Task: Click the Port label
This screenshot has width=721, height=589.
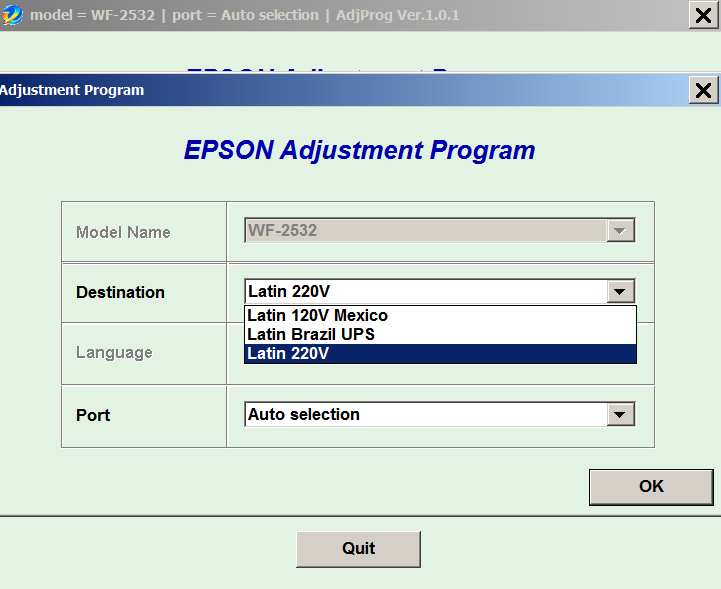Action: (93, 415)
